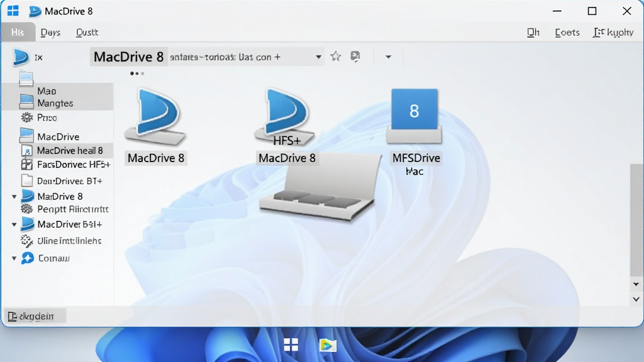Click the star favorite icon in toolbar
This screenshot has width=644, height=362.
[x=336, y=56]
